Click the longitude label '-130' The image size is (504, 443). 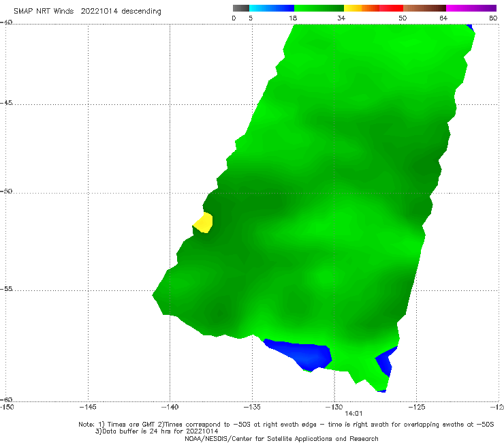pyautogui.click(x=334, y=408)
